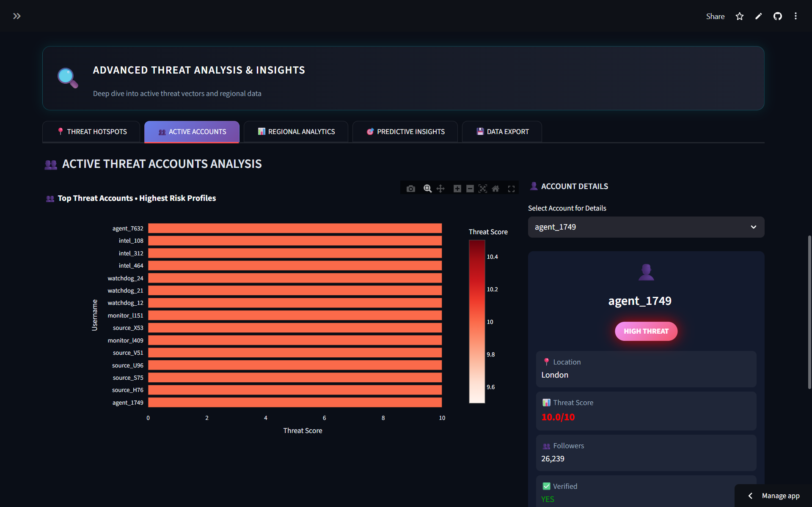Switch to the Active Accounts tab
Screen dimensions: 812x507
(192, 132)
